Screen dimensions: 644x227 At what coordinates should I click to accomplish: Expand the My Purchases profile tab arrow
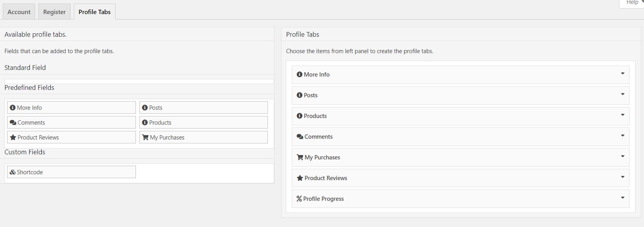coord(623,156)
